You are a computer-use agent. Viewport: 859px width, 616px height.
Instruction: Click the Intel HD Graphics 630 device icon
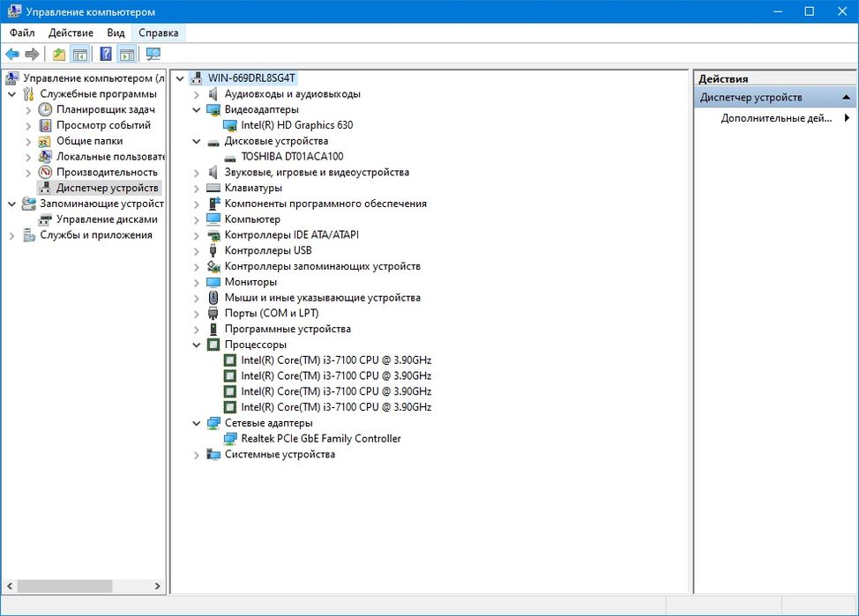point(230,125)
